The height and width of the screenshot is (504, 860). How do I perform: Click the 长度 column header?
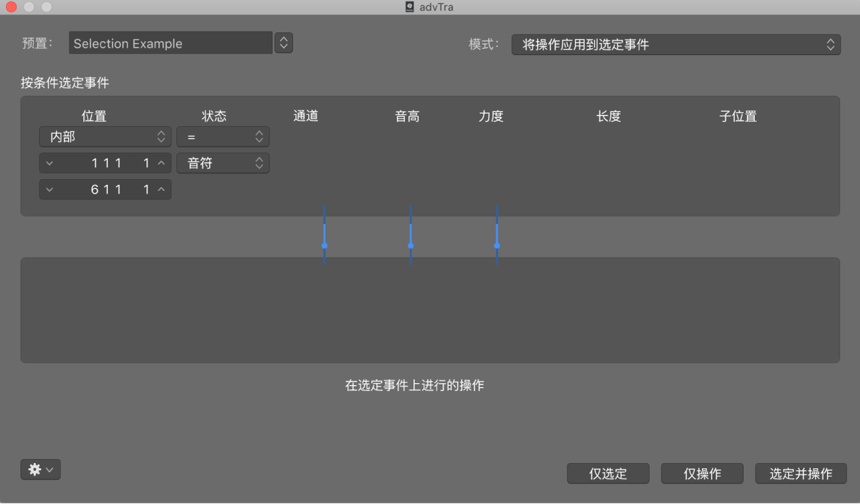607,116
